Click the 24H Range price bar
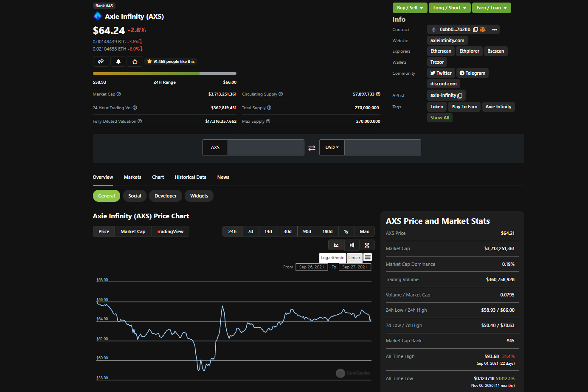 click(x=165, y=73)
